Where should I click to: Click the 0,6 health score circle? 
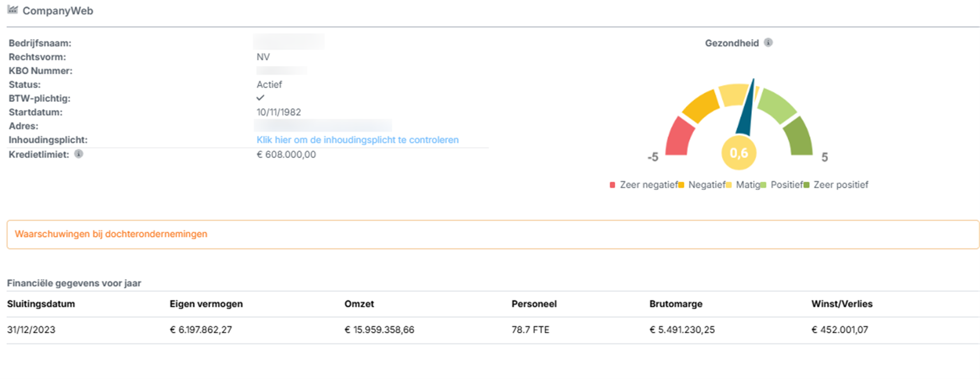739,153
